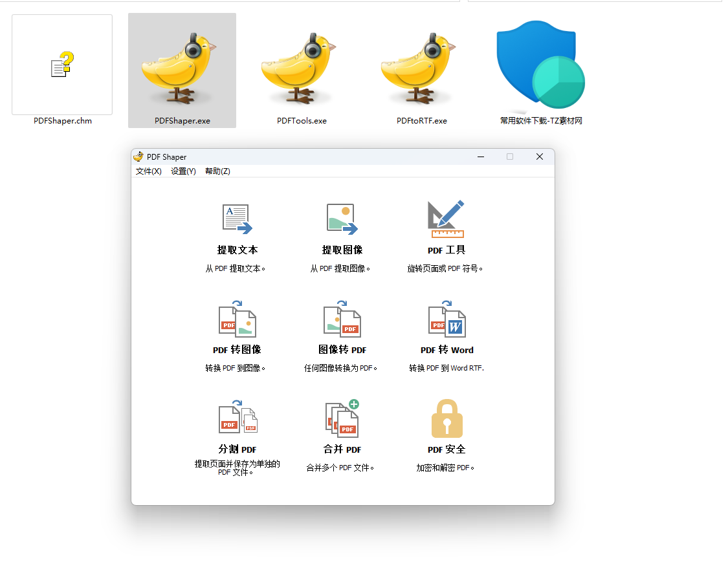Click the PDF 转 Word heading label
Image resolution: width=728 pixels, height=562 pixels.
click(x=447, y=350)
